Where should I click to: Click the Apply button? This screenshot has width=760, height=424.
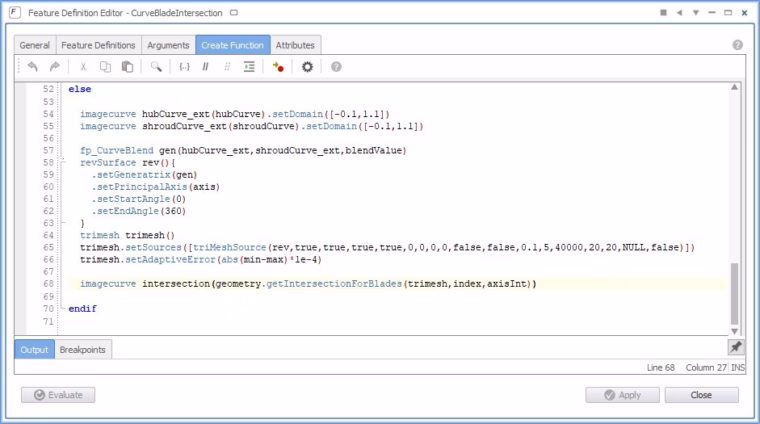coord(622,395)
